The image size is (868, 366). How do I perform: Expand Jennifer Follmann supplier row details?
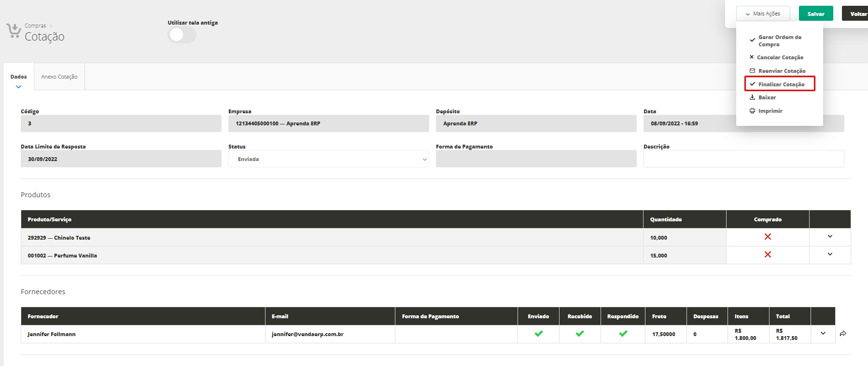click(823, 334)
